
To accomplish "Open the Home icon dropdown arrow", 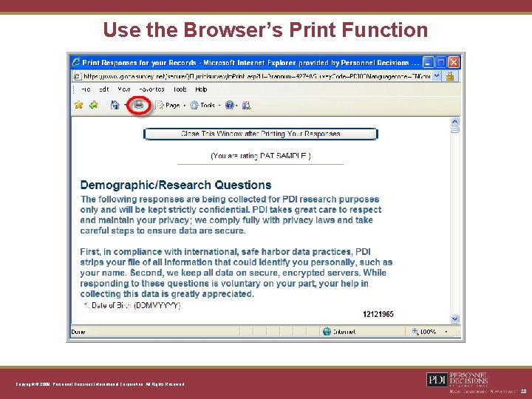I will click(125, 106).
